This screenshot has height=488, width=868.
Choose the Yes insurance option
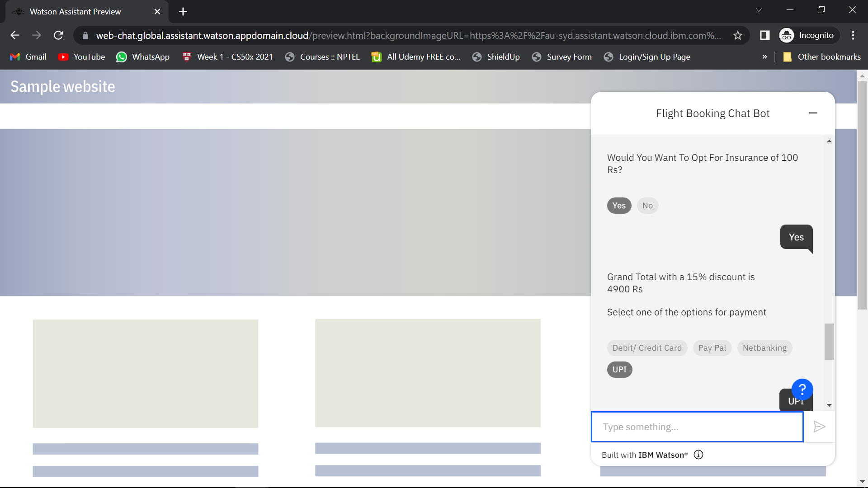tap(619, 206)
